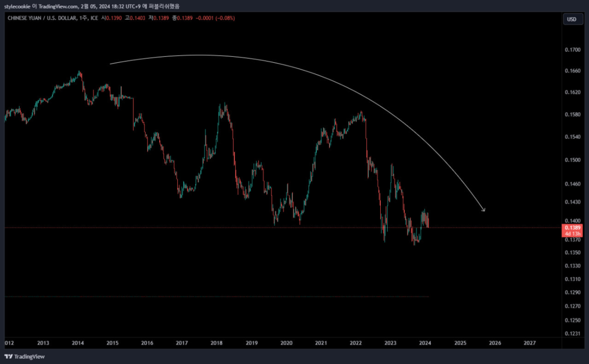
Task: Click the -0.0001 (-0.08%) change value
Action: (216, 18)
